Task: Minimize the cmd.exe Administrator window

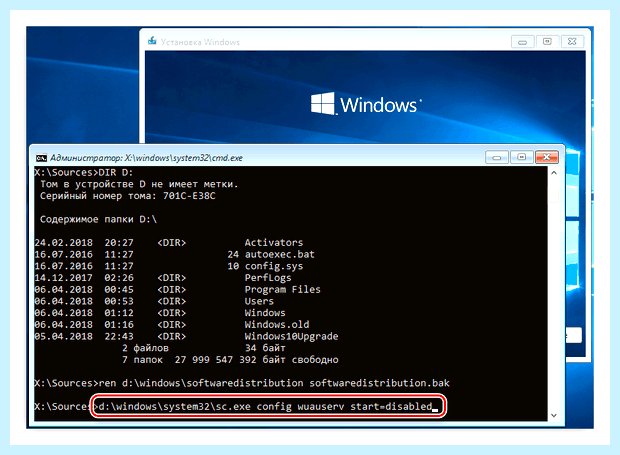Action: 497,157
